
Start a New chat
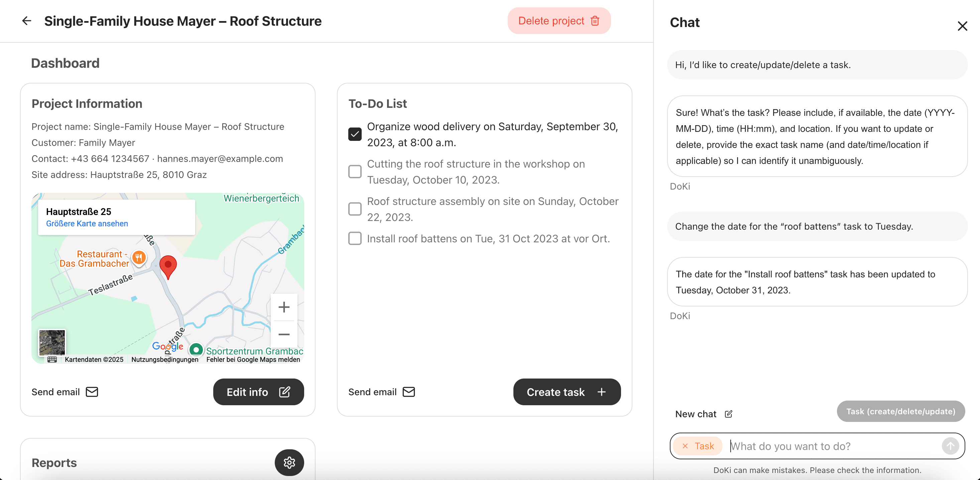[x=704, y=414]
